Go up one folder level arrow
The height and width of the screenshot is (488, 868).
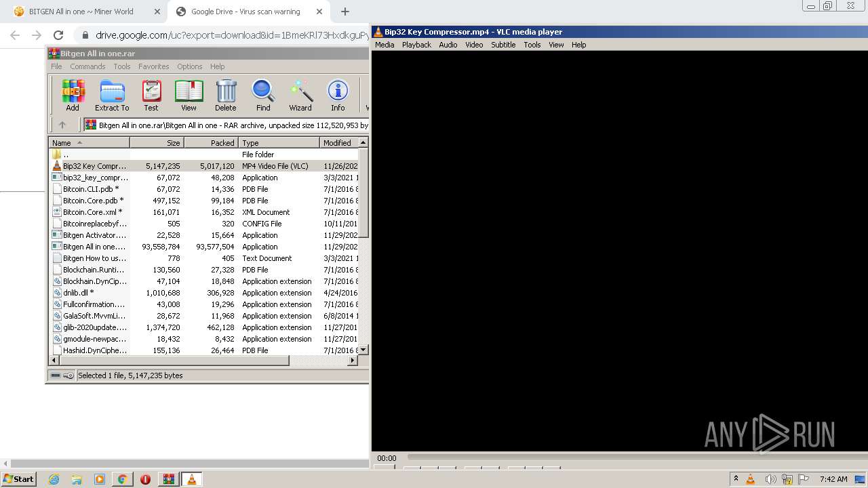pos(62,125)
